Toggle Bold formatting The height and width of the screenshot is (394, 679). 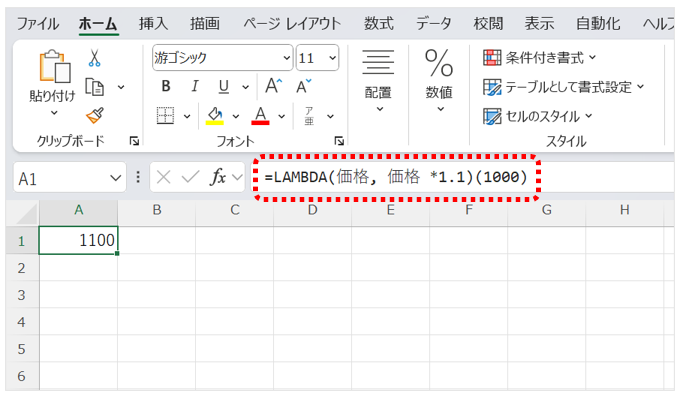pyautogui.click(x=166, y=86)
